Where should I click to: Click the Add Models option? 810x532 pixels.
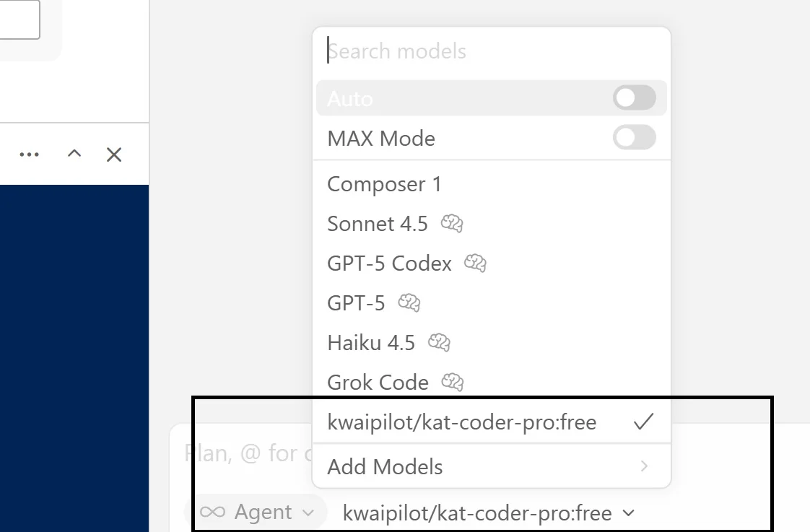coord(386,466)
